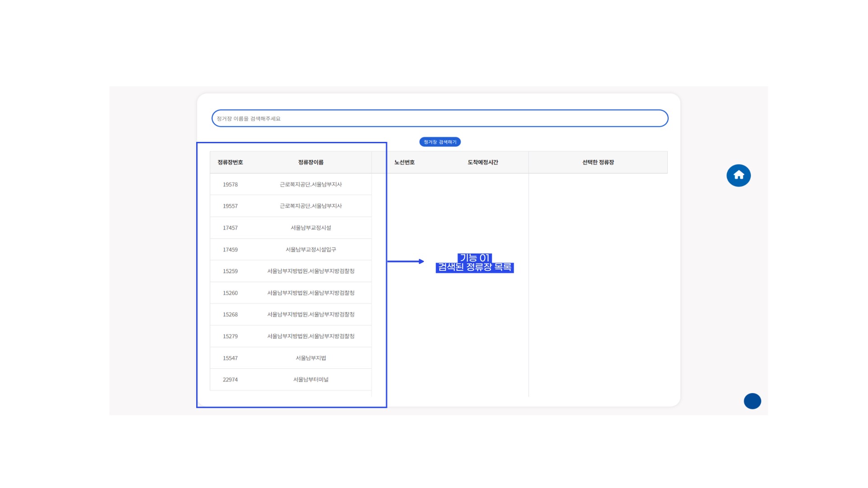Pick the 서울남부터미널 stop row
The height and width of the screenshot is (488, 868).
(x=311, y=380)
